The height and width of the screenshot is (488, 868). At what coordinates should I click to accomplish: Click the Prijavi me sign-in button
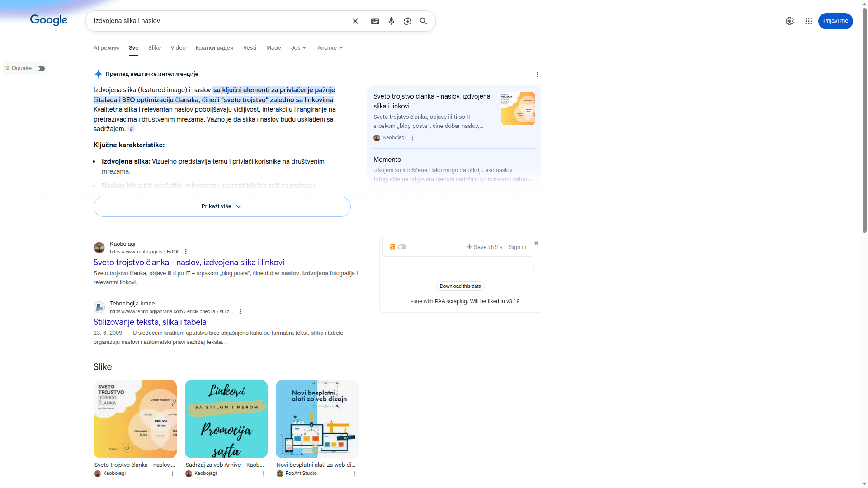pyautogui.click(x=835, y=21)
